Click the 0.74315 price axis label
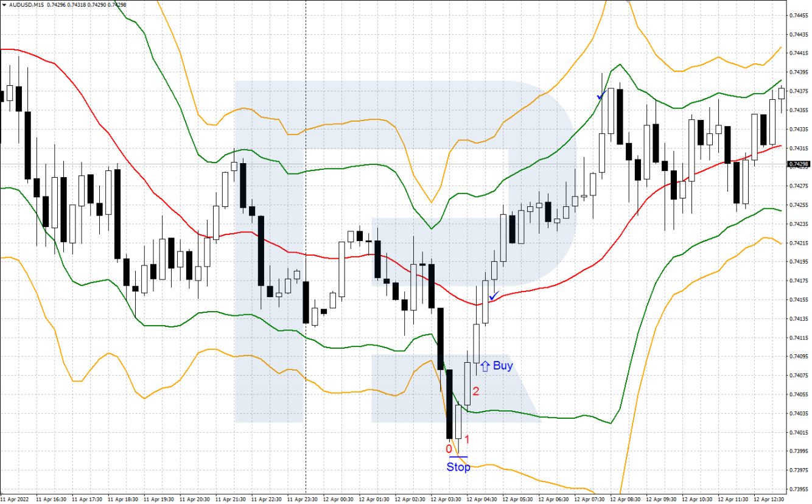The height and width of the screenshot is (504, 812). (798, 148)
